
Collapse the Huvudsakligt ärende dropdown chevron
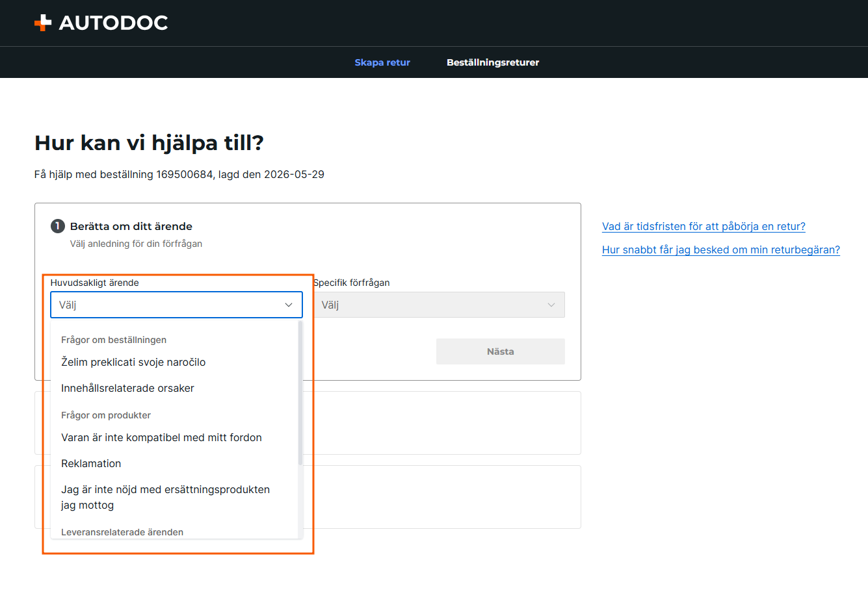click(289, 305)
